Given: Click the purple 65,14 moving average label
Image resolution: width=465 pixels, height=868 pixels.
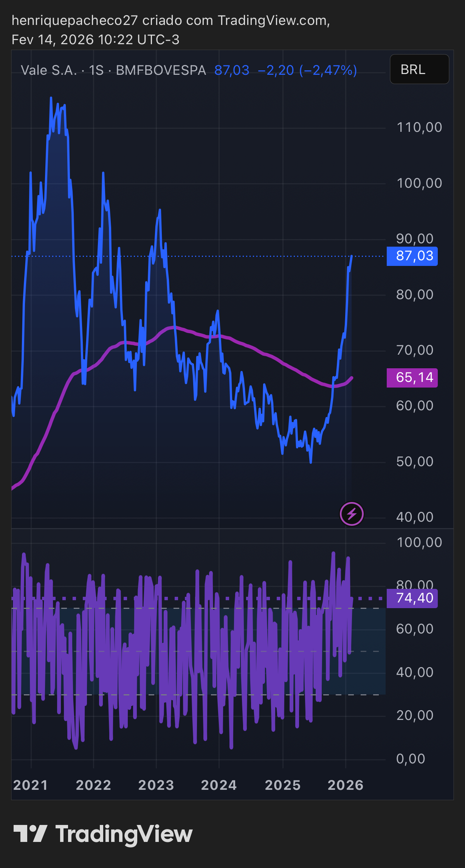Looking at the screenshot, I should [x=412, y=378].
